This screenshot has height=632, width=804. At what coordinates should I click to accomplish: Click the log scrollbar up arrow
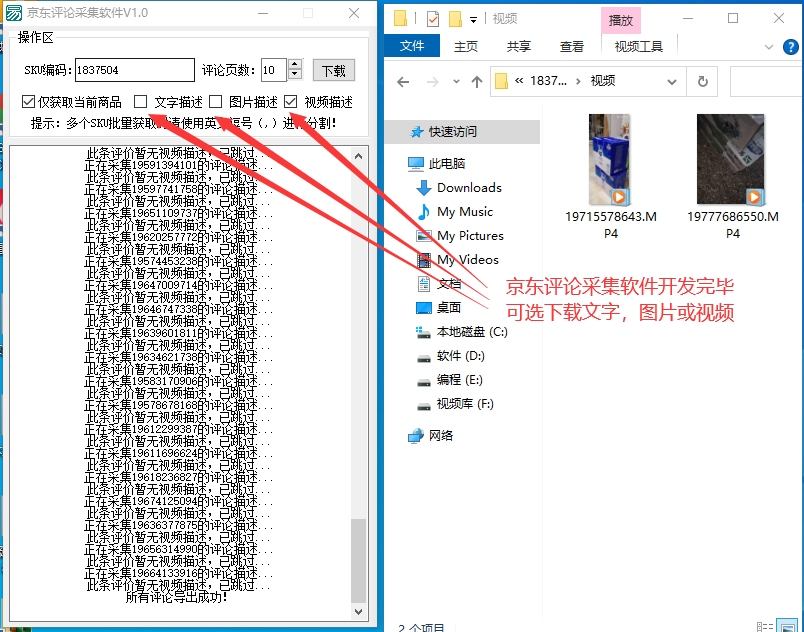358,156
